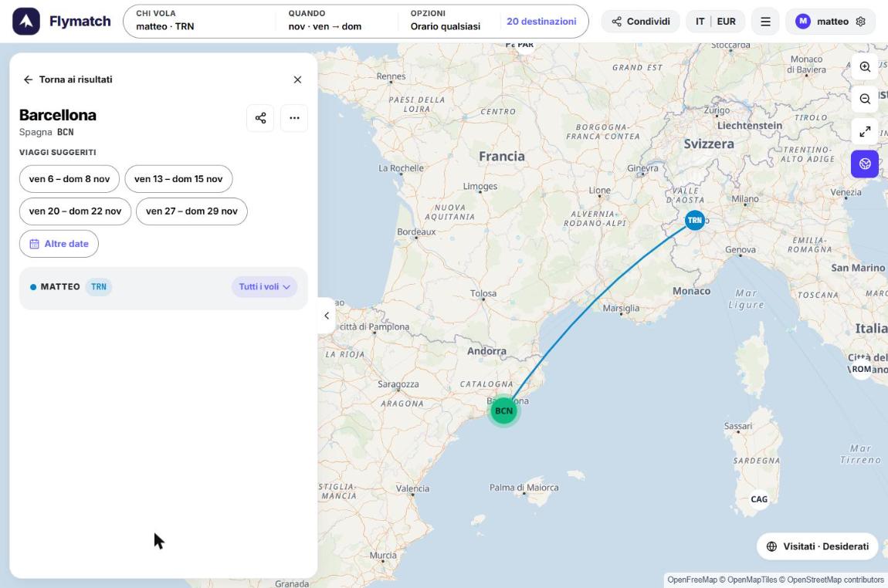Zoom out on the map

[x=865, y=99]
